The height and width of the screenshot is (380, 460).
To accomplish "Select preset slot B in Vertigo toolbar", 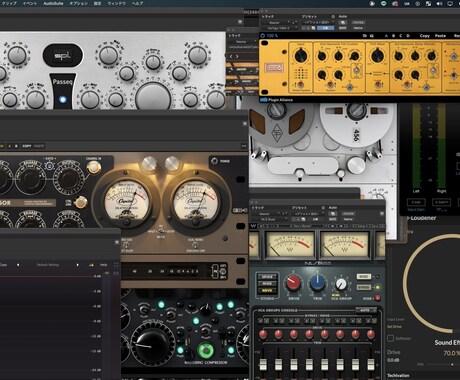I will (x=393, y=36).
